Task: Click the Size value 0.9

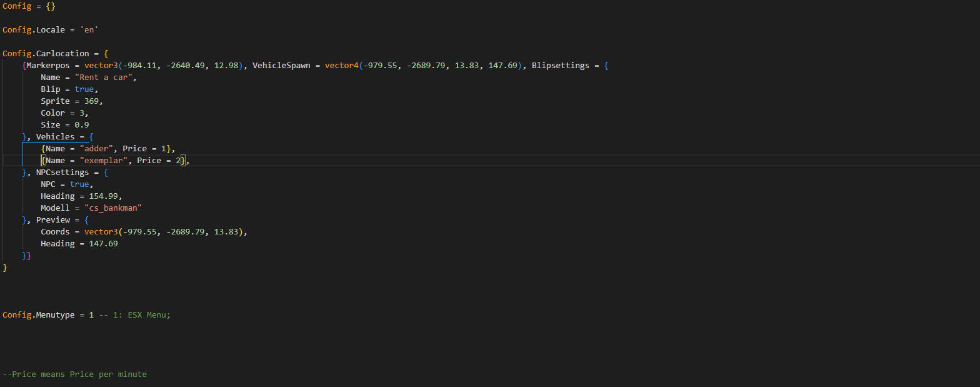Action: click(x=82, y=125)
